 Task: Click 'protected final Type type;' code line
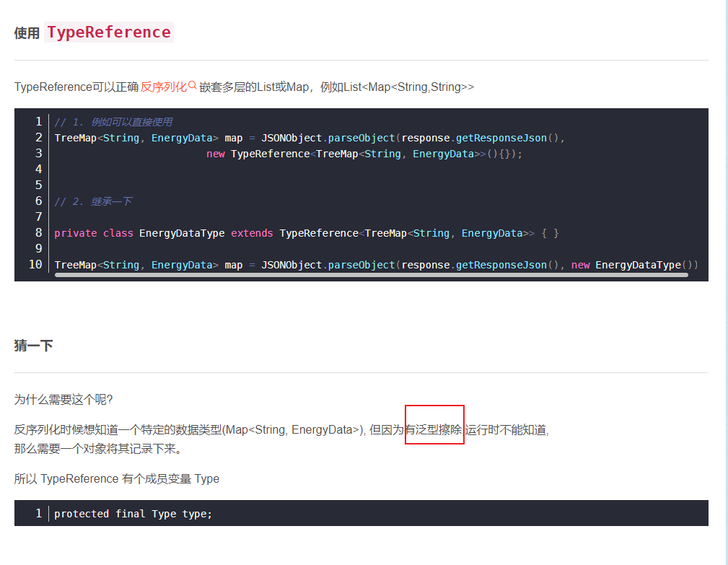[x=133, y=514]
